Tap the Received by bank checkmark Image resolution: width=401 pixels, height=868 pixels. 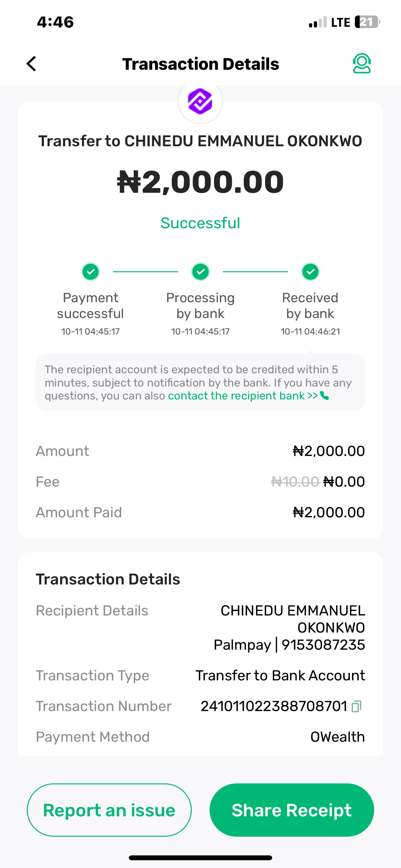click(x=310, y=272)
